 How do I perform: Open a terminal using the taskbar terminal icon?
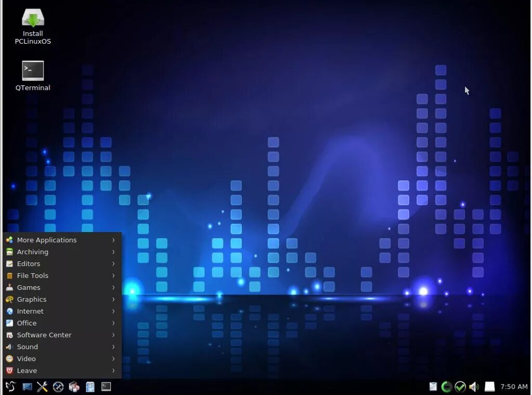click(106, 386)
